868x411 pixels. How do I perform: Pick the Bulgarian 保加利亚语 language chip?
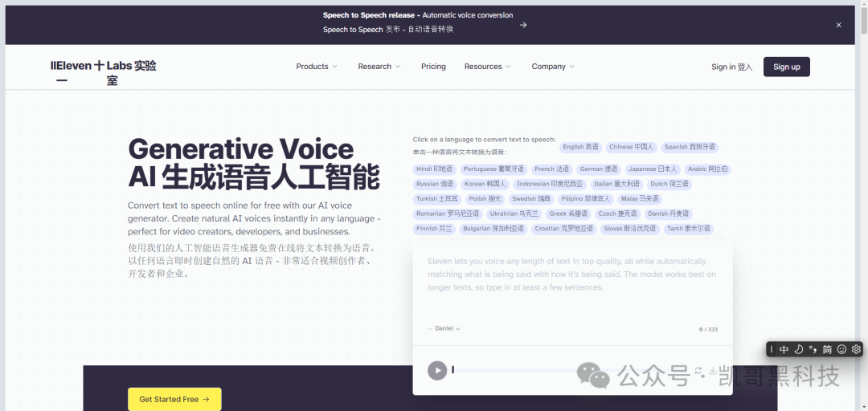pos(493,229)
